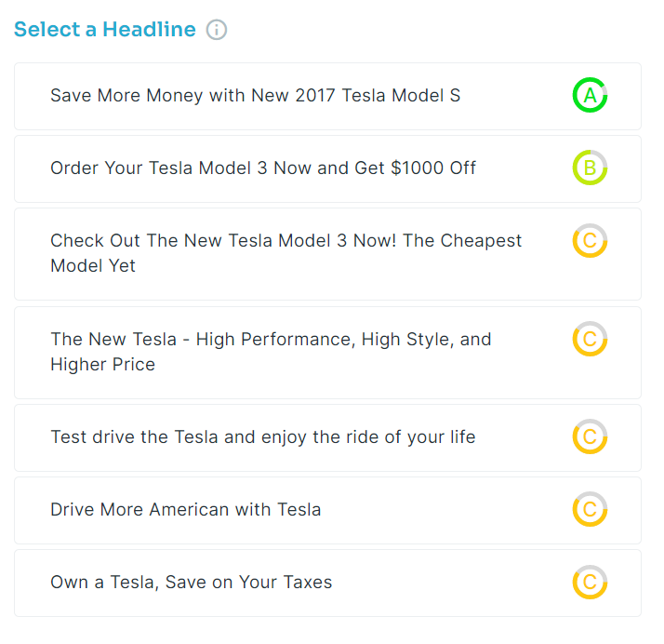Click the B grade score circle
664x644 pixels.
pyautogui.click(x=590, y=168)
